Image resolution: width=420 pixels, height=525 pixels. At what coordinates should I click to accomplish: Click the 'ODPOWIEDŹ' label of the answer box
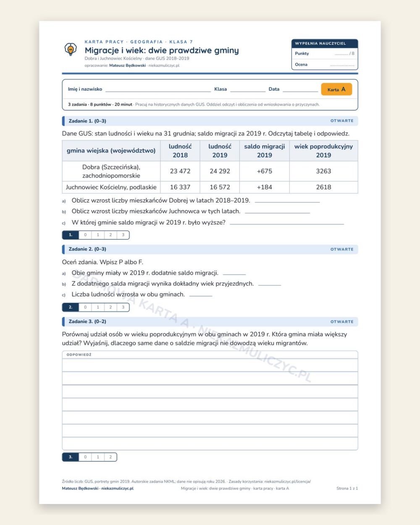coord(79,355)
